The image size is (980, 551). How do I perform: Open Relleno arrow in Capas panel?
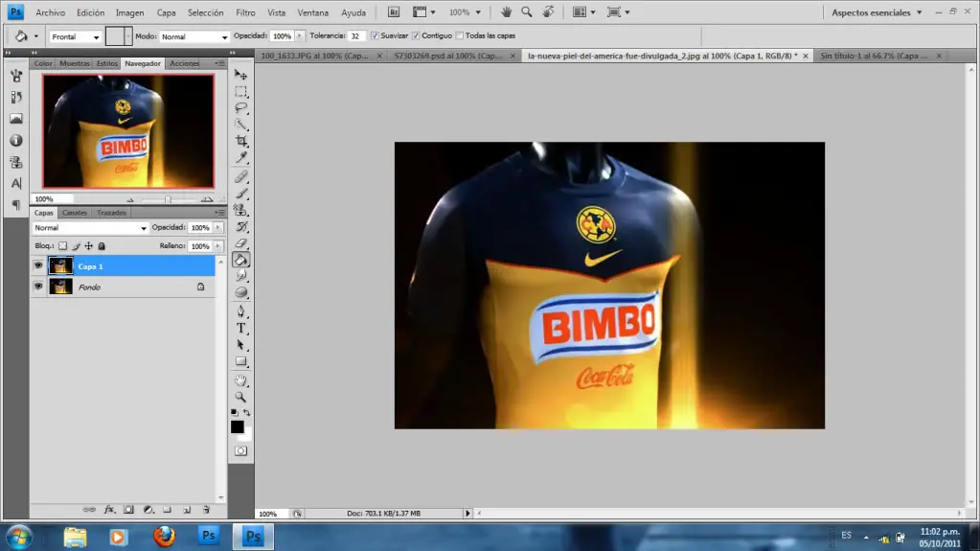[217, 245]
